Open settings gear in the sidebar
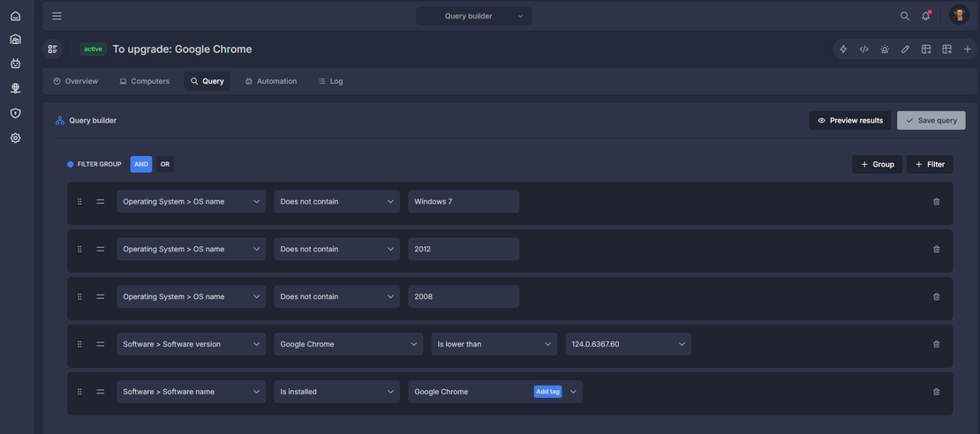The image size is (980, 434). 16,138
